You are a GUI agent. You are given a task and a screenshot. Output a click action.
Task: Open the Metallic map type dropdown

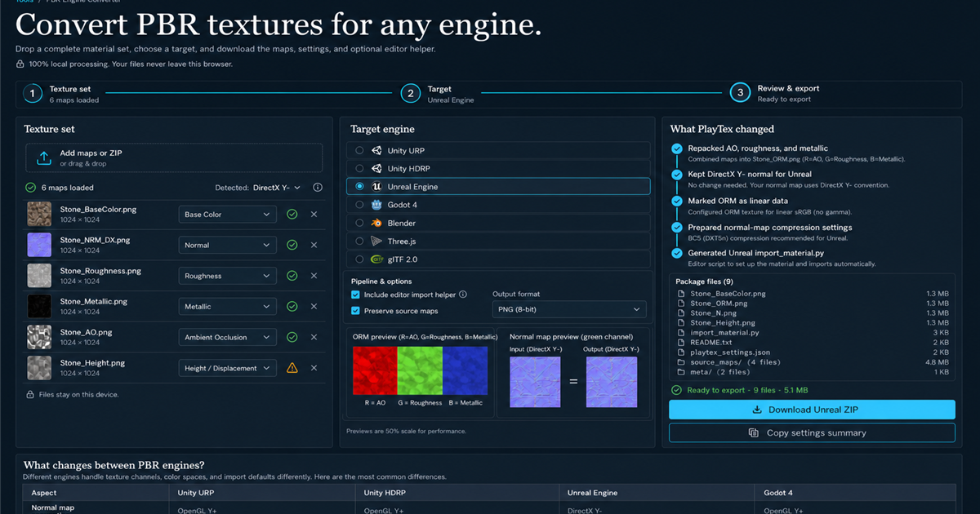pos(227,307)
